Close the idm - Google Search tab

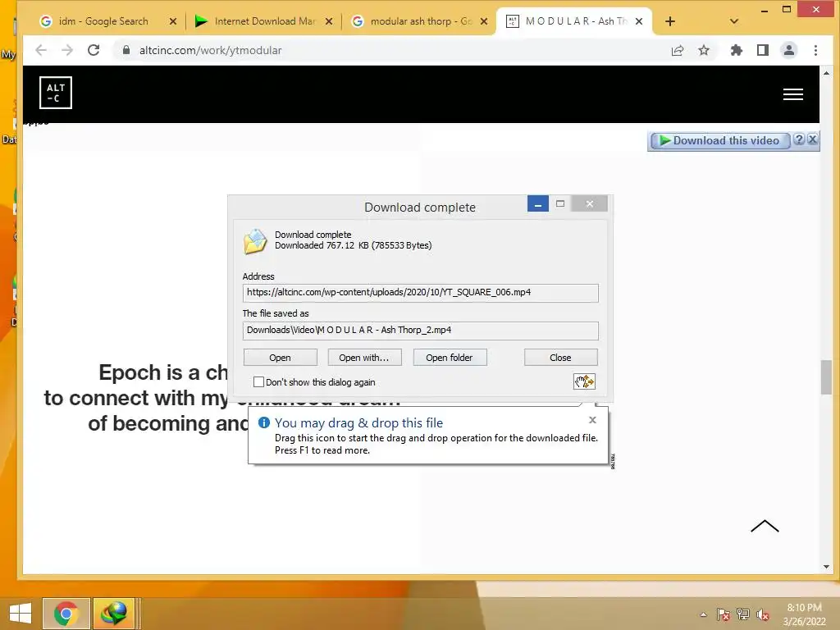pos(173,21)
